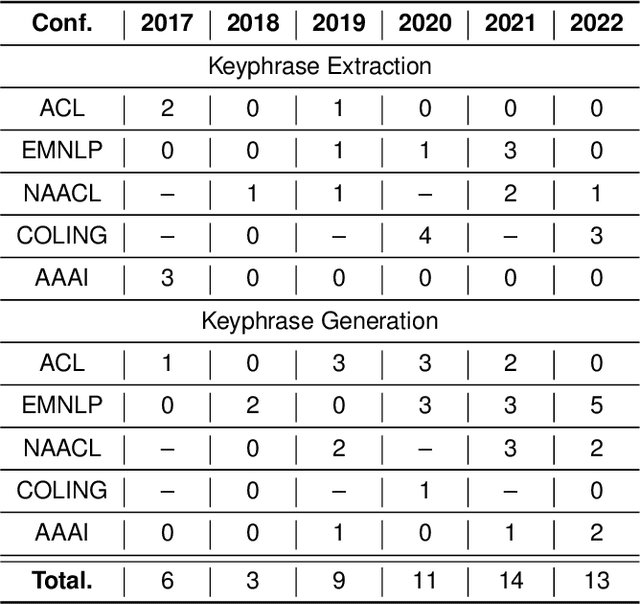Select the "Total." row label
The width and height of the screenshot is (640, 604).
pos(62,579)
